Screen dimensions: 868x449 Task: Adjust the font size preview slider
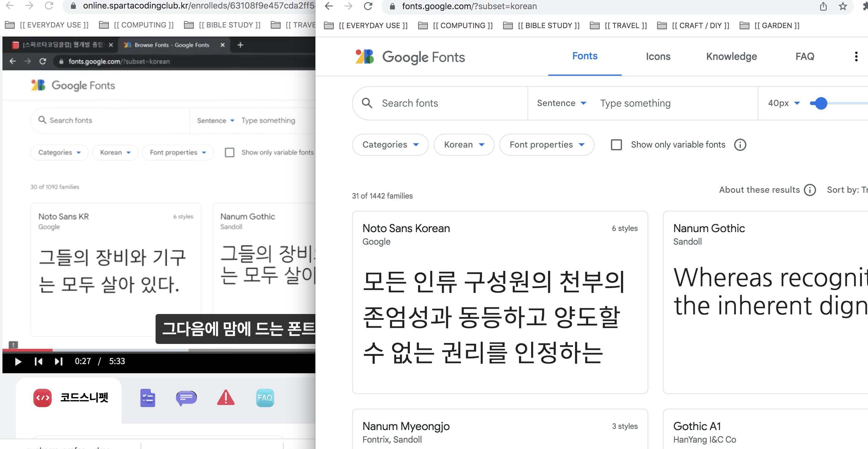pyautogui.click(x=821, y=103)
